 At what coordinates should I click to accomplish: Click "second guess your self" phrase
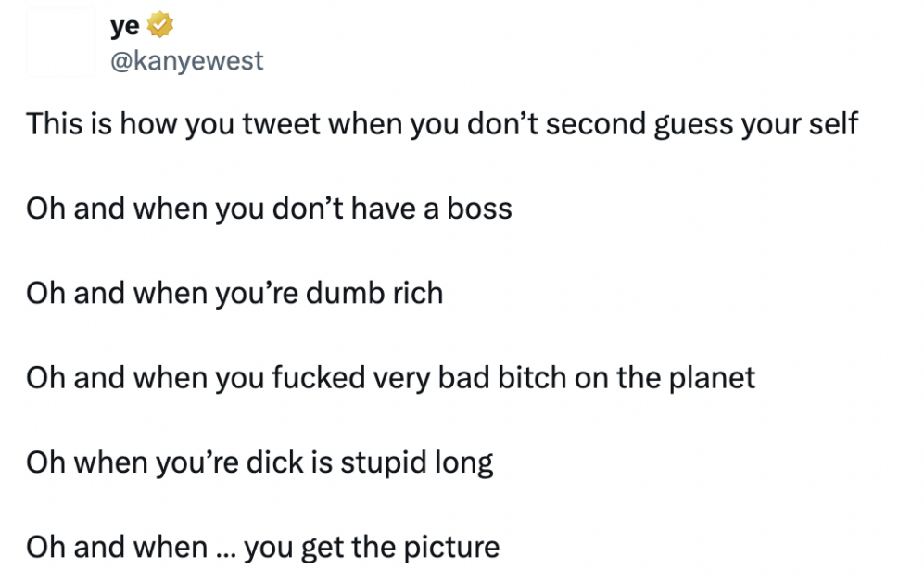(x=702, y=125)
